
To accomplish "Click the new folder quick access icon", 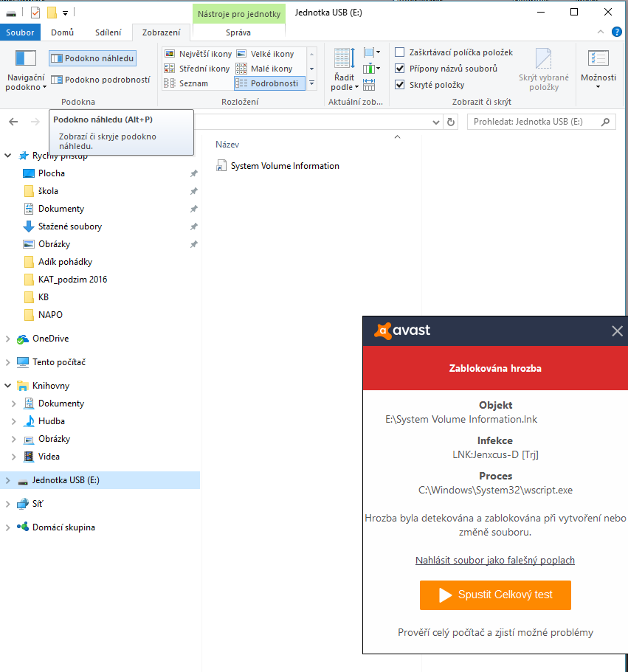I will pyautogui.click(x=52, y=13).
